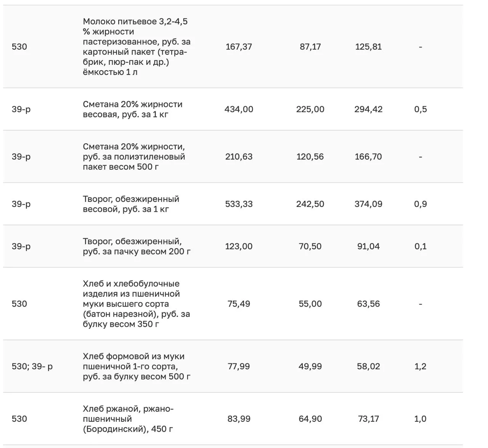Select the 533,33 maximum price value

[x=239, y=204]
